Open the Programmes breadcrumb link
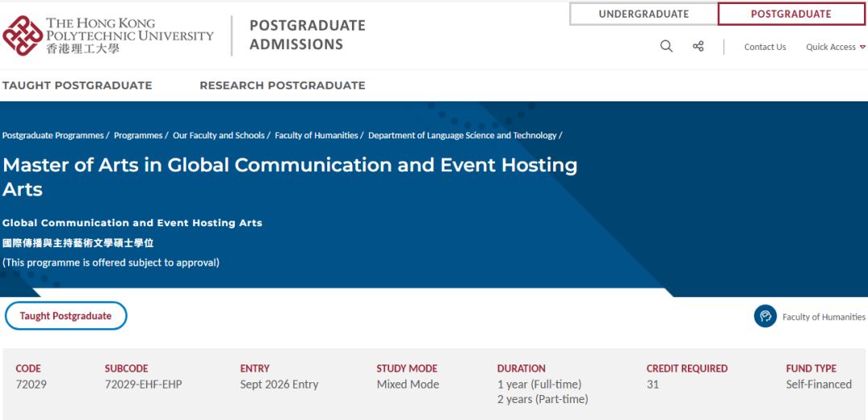Screen dimensions: 868x420 [138, 136]
